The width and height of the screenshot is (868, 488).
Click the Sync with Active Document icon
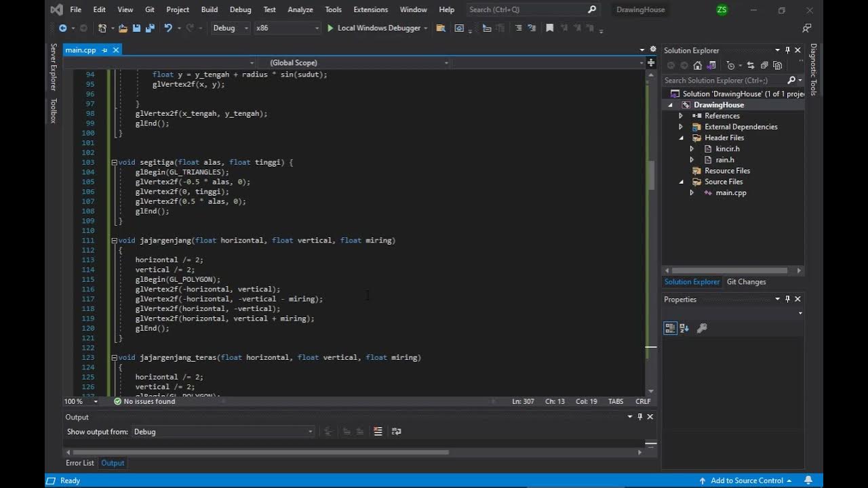tap(751, 66)
